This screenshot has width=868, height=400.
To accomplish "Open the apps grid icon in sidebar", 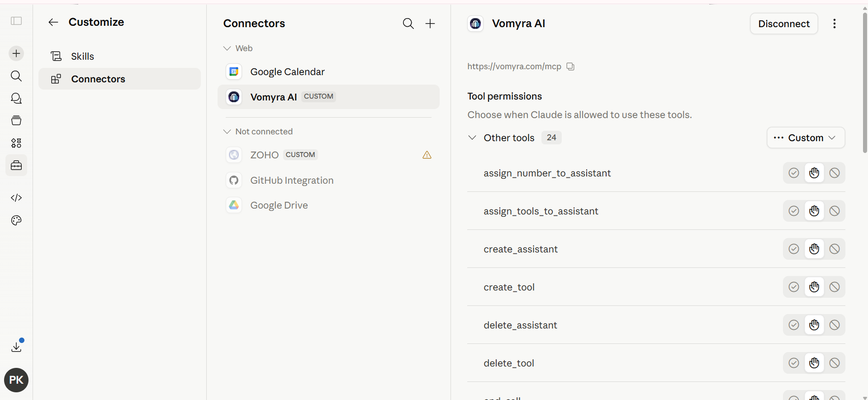I will pos(16,143).
